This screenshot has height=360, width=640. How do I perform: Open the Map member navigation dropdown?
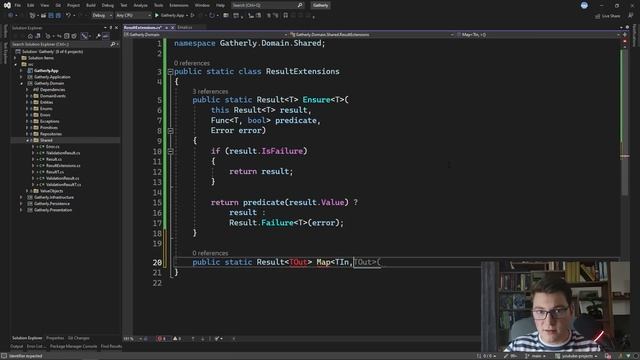click(538, 35)
